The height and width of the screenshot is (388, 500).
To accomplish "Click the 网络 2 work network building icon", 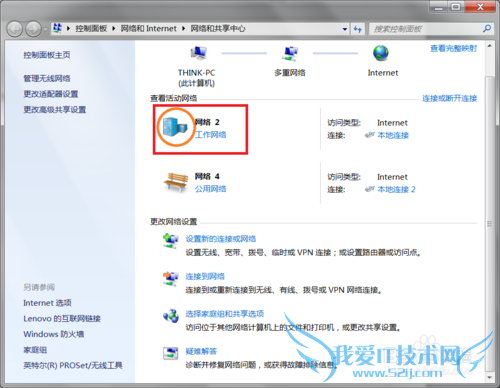I will tap(175, 127).
